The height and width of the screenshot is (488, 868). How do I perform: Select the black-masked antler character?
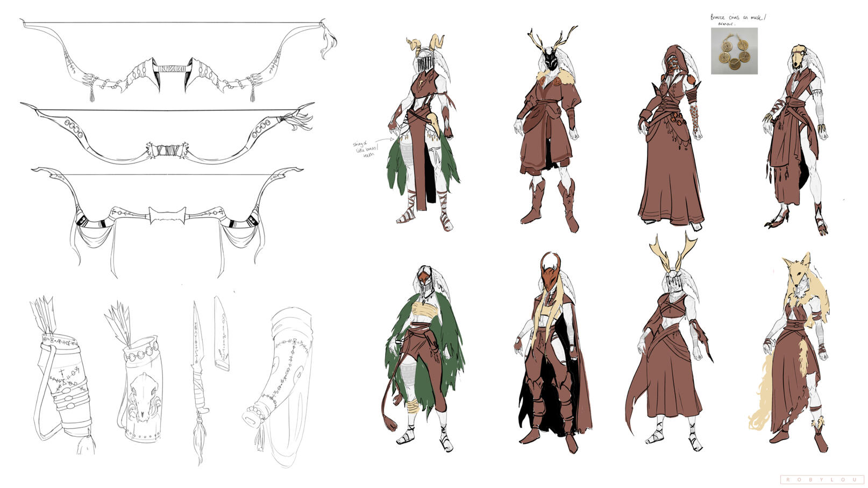tap(549, 129)
